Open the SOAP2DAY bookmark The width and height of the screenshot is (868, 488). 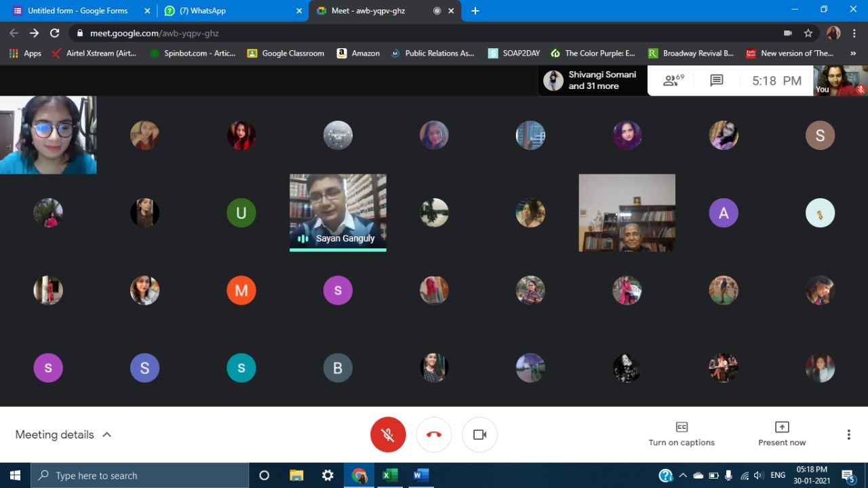(514, 53)
